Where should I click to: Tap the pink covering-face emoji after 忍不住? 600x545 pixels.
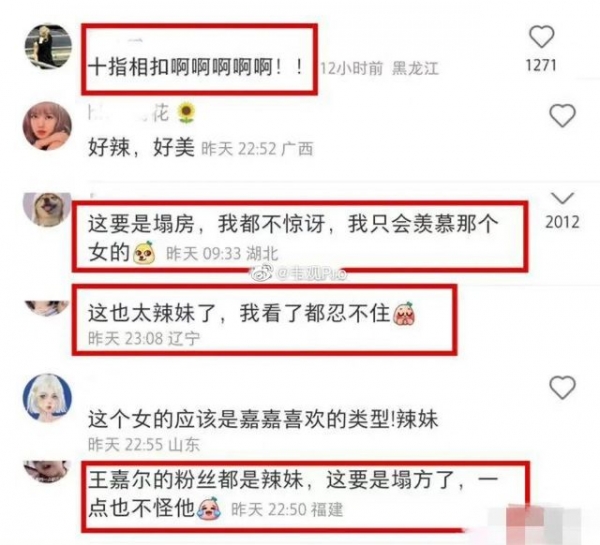tap(404, 313)
